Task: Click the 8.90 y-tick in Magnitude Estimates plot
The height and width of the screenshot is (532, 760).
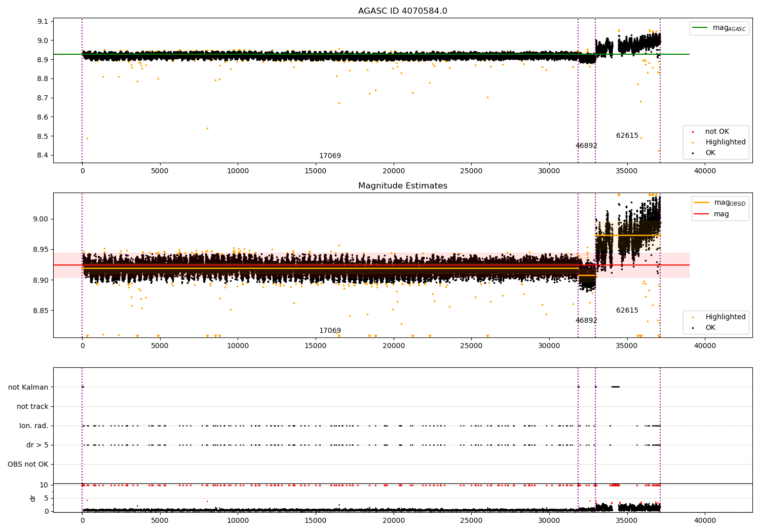Action: 41,280
